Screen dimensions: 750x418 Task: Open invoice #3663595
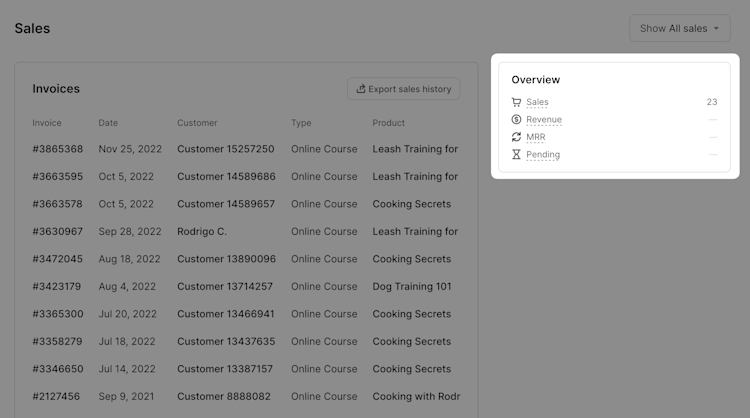[x=58, y=176]
